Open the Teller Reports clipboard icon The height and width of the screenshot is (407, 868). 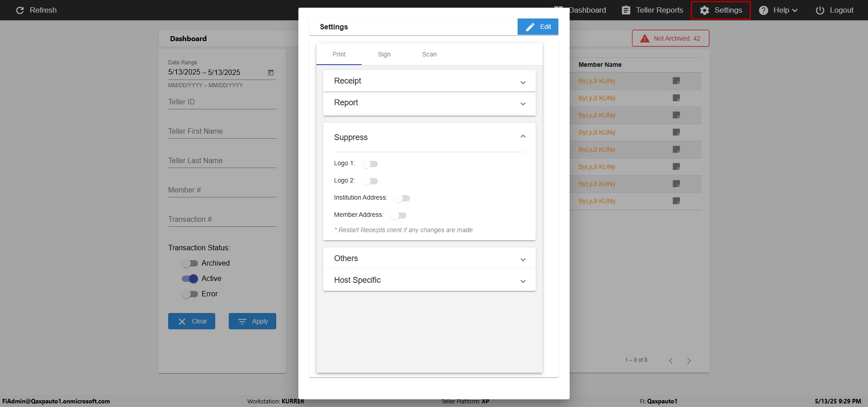[x=626, y=10]
